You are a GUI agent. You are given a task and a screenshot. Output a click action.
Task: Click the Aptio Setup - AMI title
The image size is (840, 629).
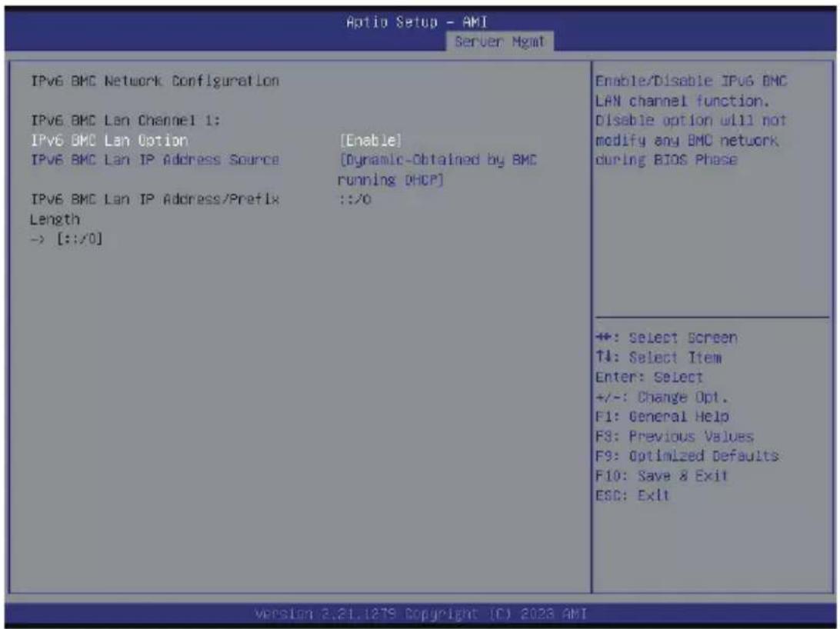(417, 22)
